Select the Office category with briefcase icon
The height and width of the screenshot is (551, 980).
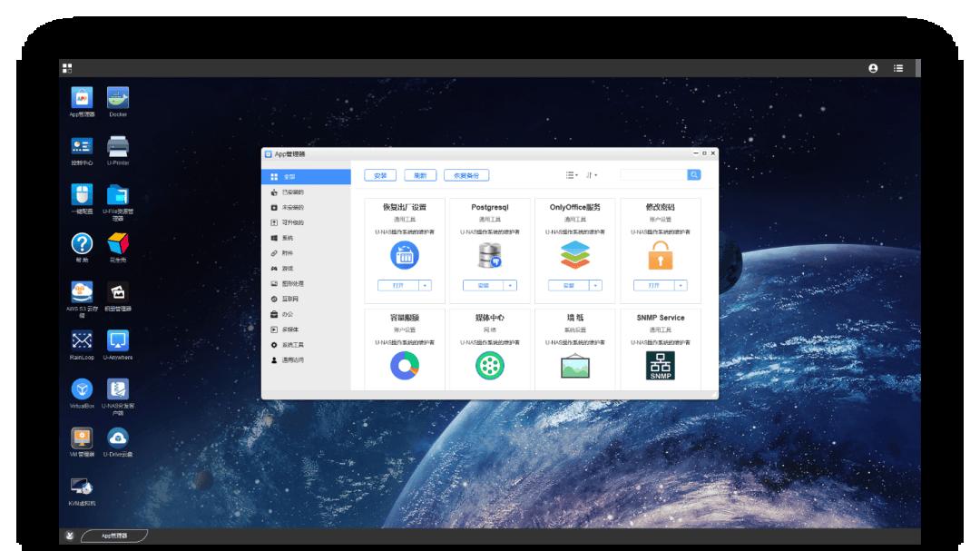307,314
